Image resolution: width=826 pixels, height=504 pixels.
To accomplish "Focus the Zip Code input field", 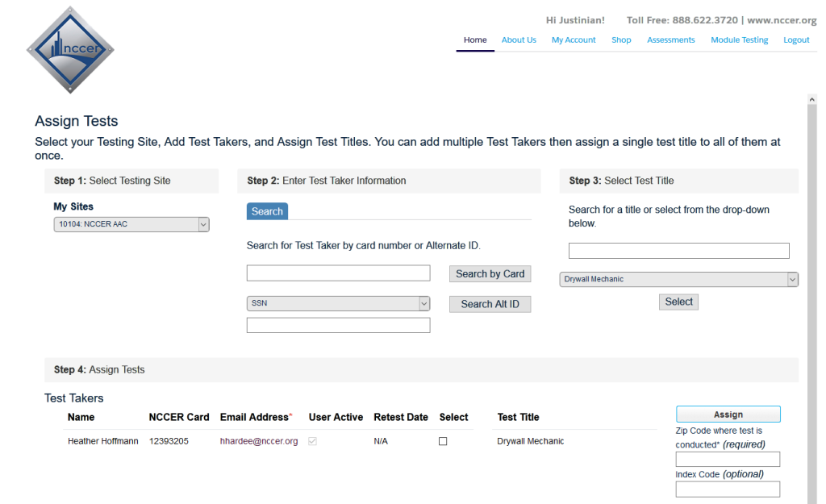I will pos(728,459).
